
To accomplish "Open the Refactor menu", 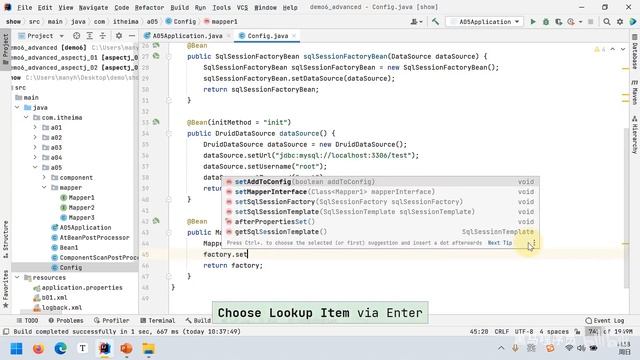I will [x=149, y=7].
